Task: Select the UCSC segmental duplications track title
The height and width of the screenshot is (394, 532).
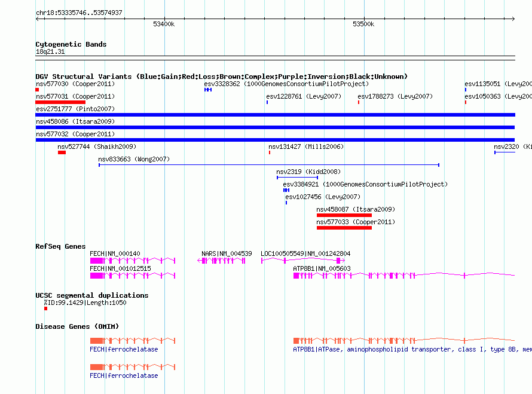Action: (x=92, y=295)
